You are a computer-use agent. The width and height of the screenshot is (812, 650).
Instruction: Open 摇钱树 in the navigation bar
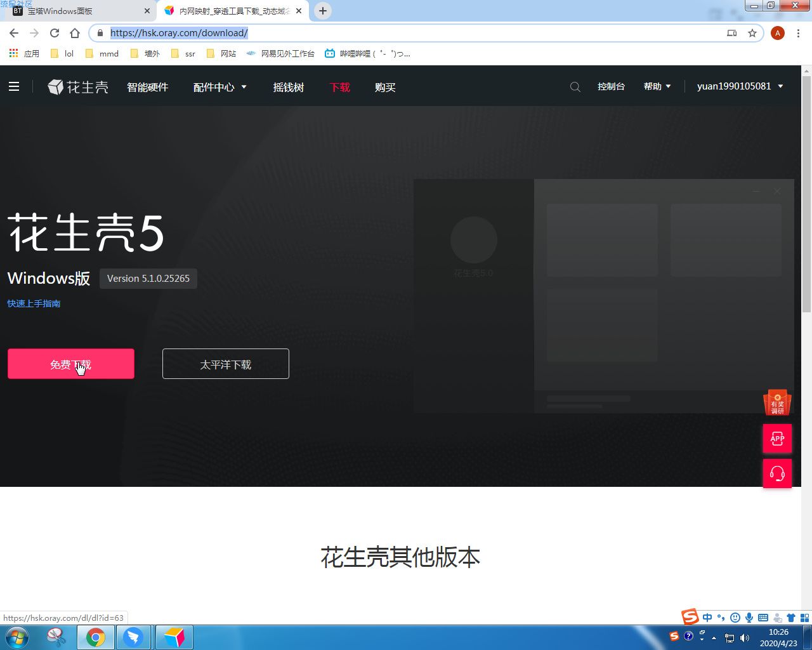(289, 87)
